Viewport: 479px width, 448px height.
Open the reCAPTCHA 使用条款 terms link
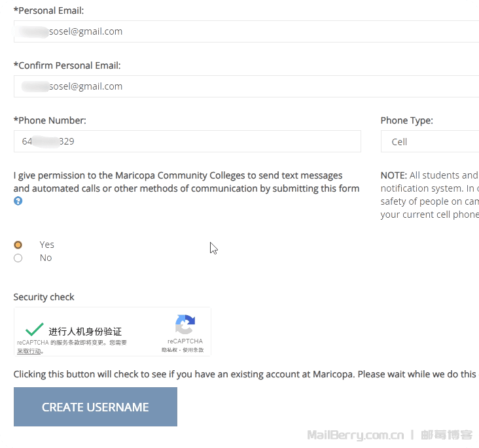point(193,350)
